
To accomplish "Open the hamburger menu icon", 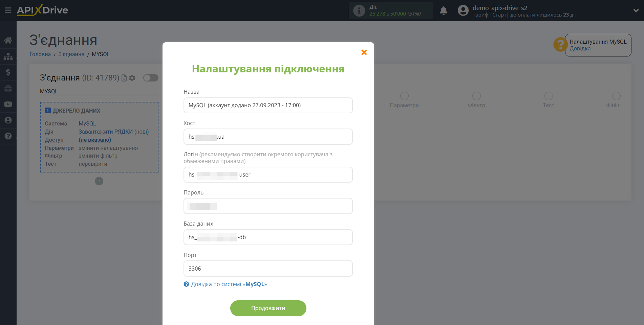I will tap(8, 10).
